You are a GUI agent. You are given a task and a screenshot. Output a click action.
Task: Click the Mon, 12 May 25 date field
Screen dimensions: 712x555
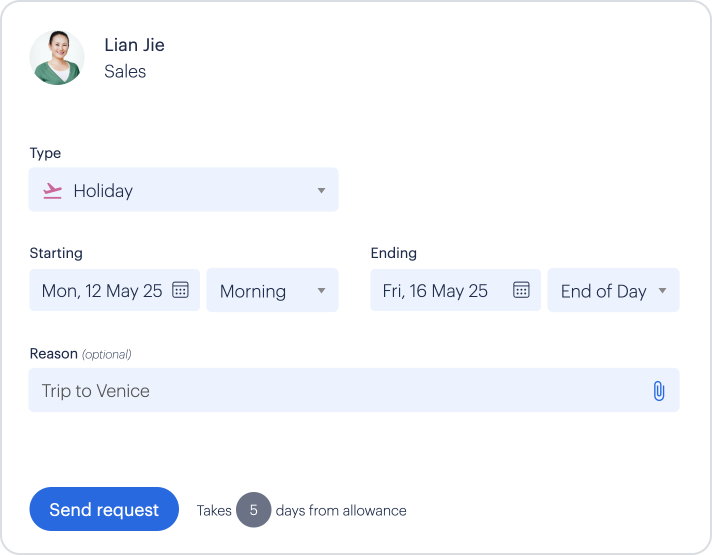point(102,291)
